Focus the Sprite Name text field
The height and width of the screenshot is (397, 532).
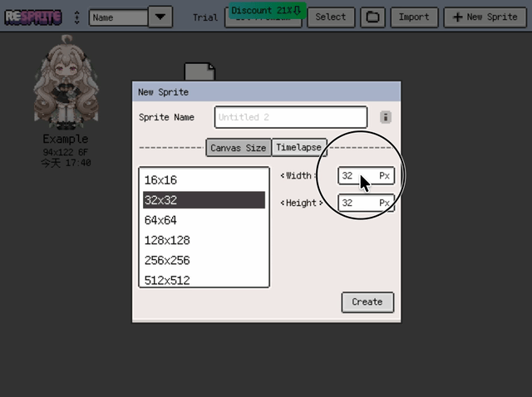(x=290, y=118)
